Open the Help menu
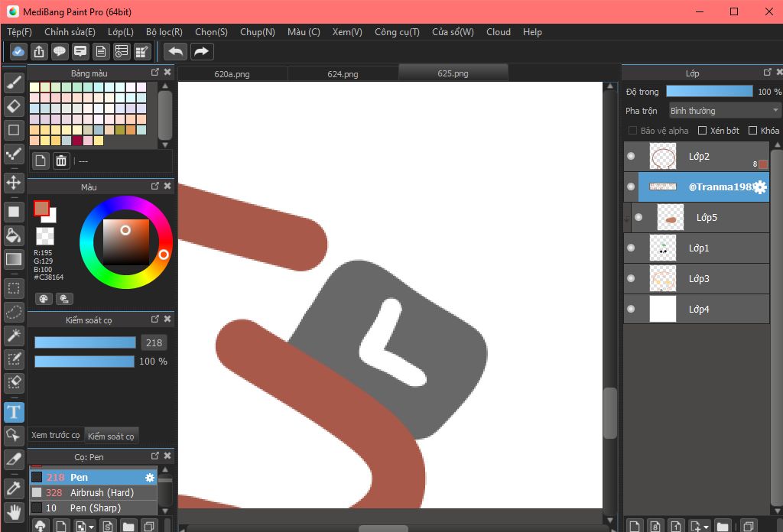Image resolution: width=783 pixels, height=532 pixels. coord(532,32)
